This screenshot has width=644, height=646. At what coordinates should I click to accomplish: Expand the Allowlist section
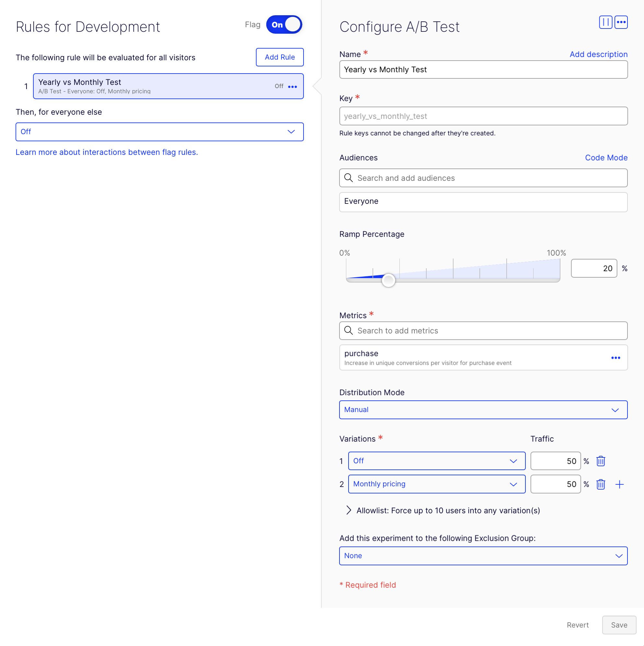point(349,510)
